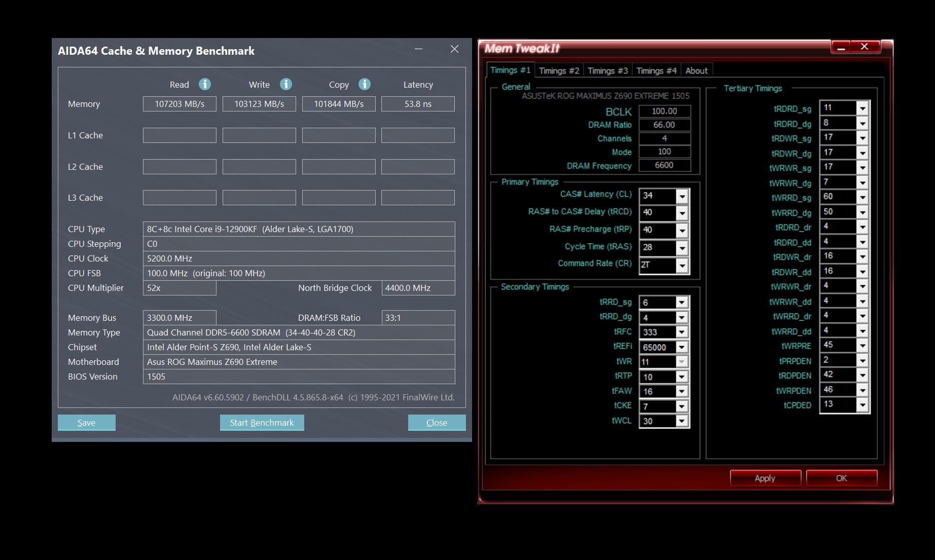
Task: Open the tRDRD_dr dropdown
Action: tap(862, 227)
